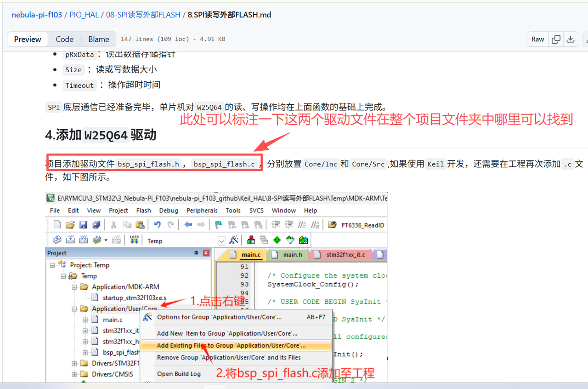Open a project via the Open folder icon
This screenshot has height=389, width=588.
(70, 224)
